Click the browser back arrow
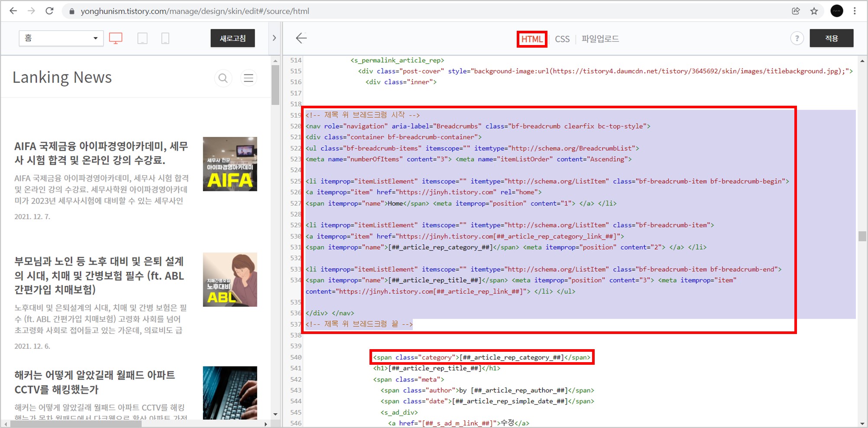 tap(13, 11)
